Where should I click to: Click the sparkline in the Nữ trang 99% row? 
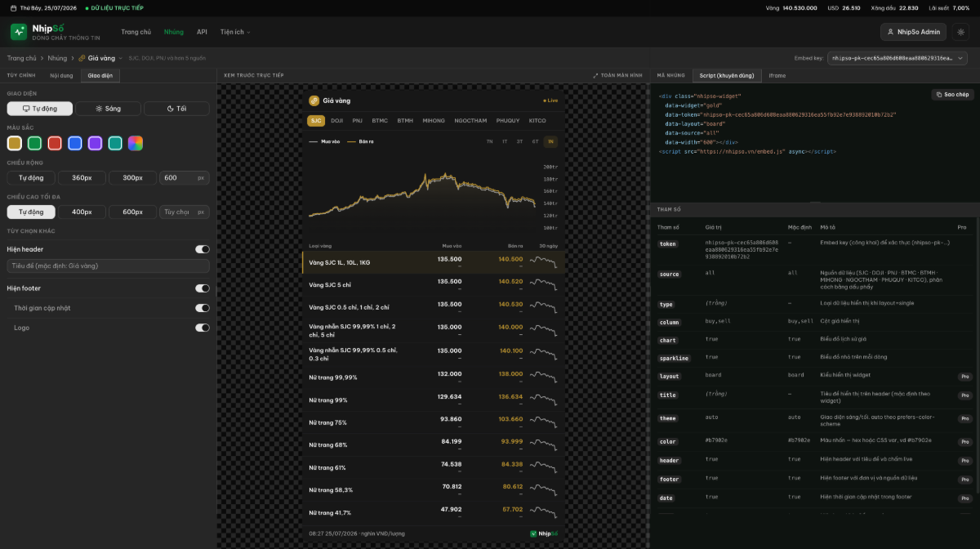click(x=543, y=399)
